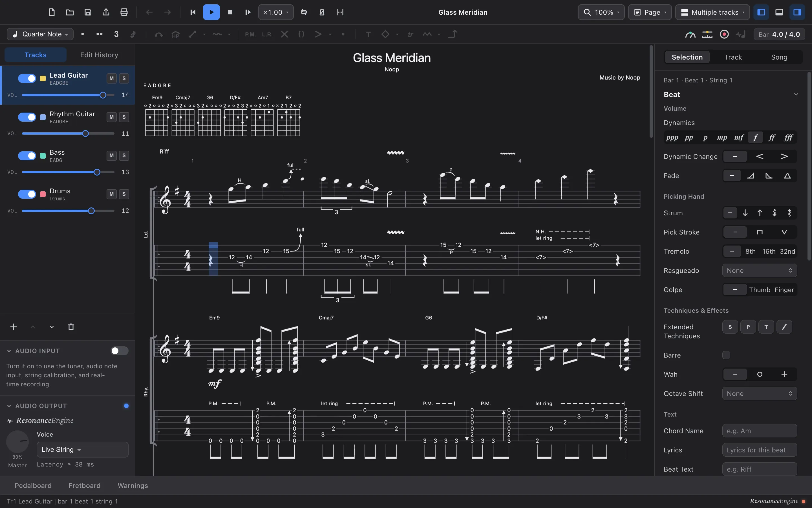
Task: Click the Print icon
Action: [124, 12]
